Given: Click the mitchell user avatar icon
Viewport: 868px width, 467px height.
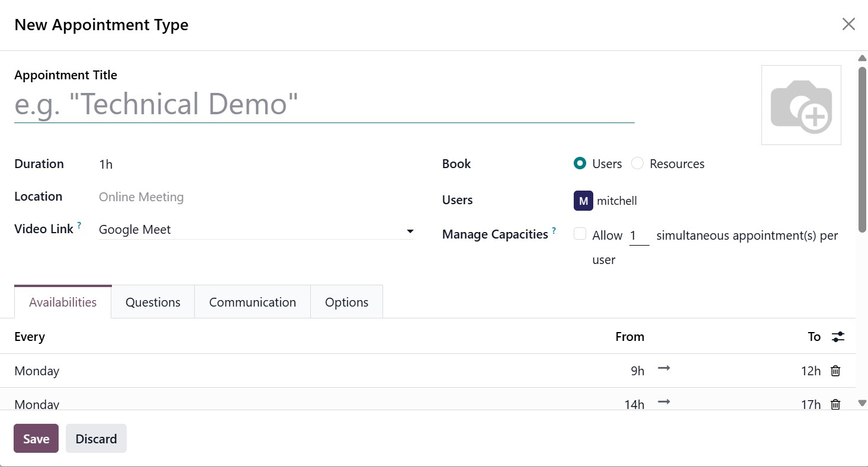Looking at the screenshot, I should [583, 201].
